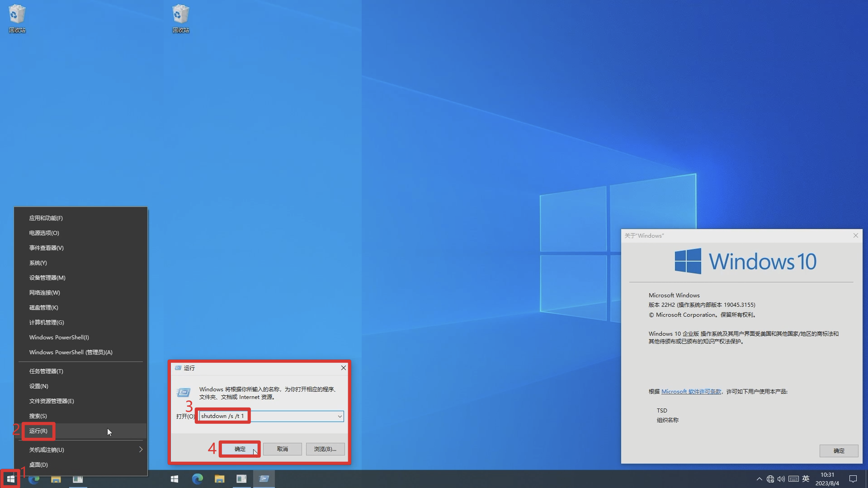Viewport: 868px width, 488px height.
Task: Choose 桌面(D) from the context menu
Action: coord(81,465)
